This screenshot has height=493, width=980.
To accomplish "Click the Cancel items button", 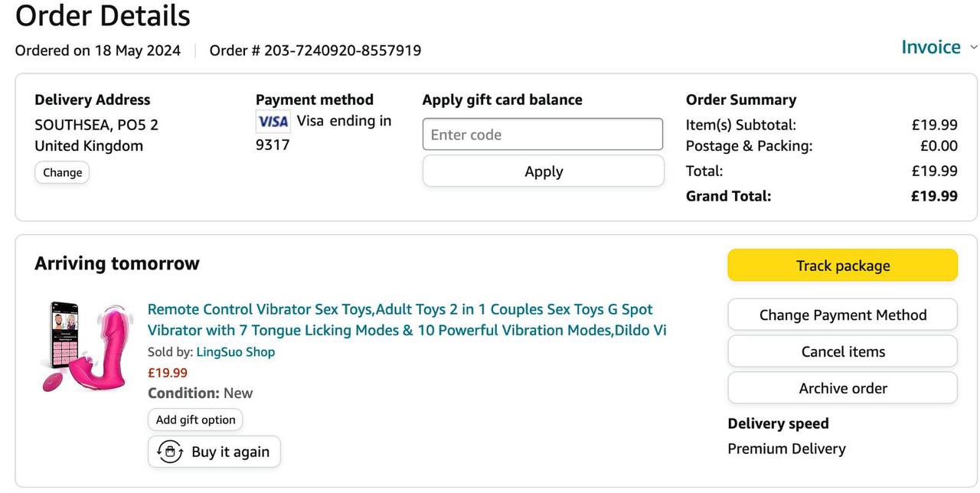I will coord(842,351).
